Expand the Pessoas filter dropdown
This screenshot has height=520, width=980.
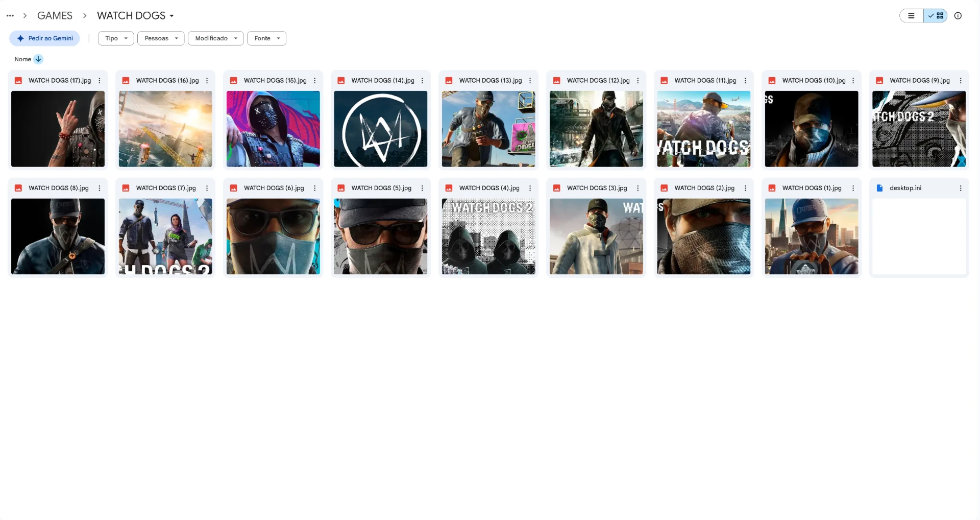tap(161, 38)
